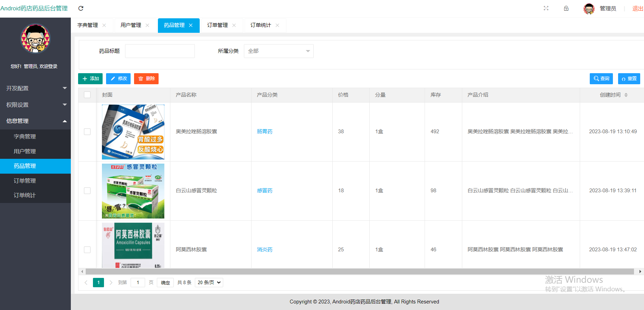Click the large profile avatar in sidebar
This screenshot has height=310, width=644.
click(x=36, y=38)
